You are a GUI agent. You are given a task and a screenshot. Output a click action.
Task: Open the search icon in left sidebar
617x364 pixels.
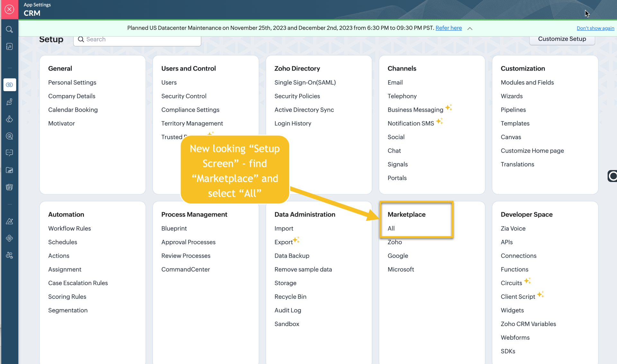click(9, 30)
